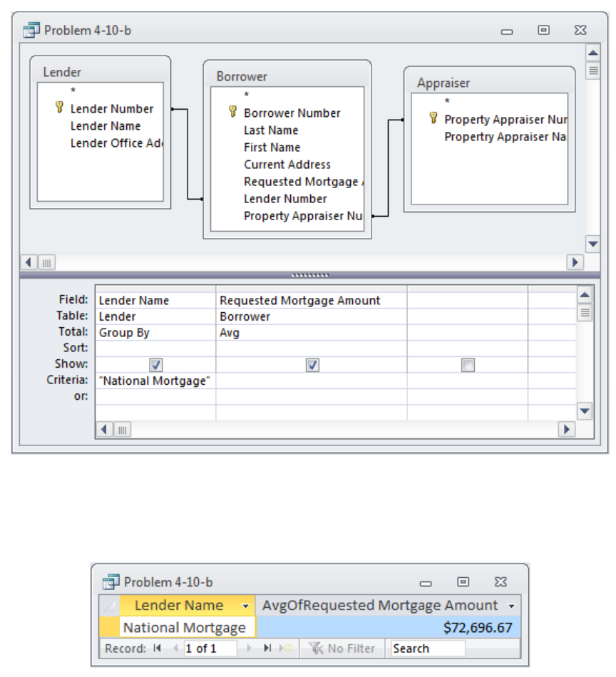
Task: Close the query result window
Action: point(500,582)
